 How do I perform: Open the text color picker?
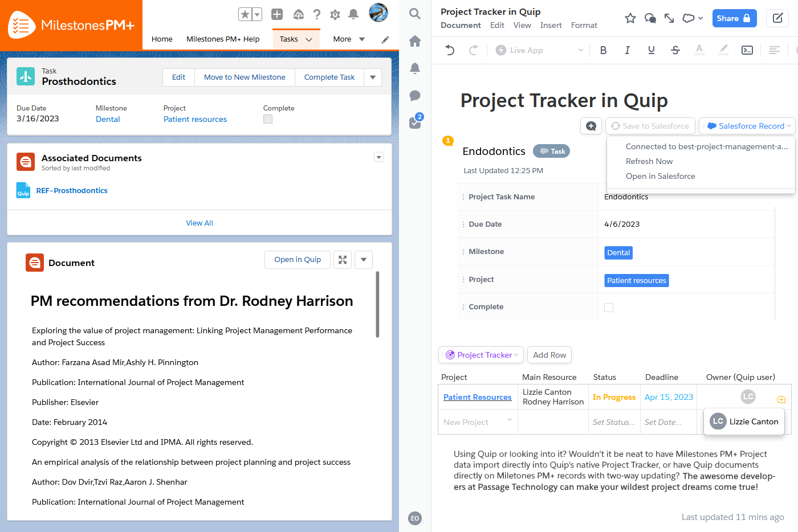coord(699,50)
